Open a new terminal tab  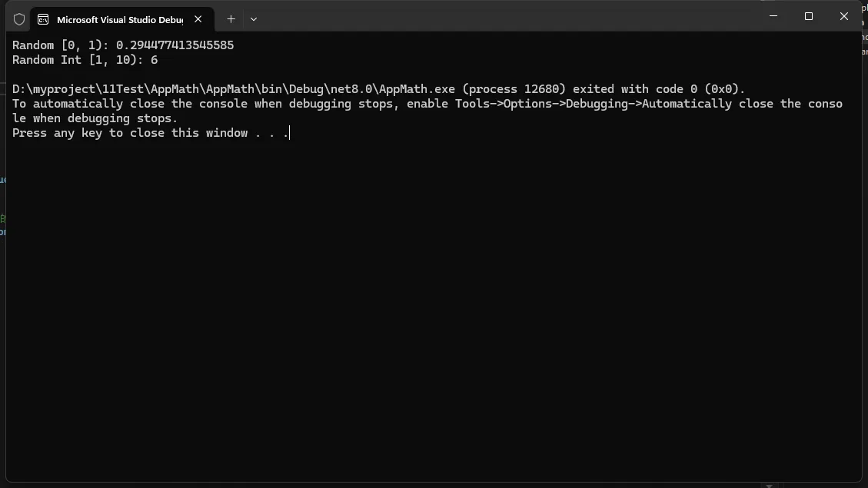231,19
